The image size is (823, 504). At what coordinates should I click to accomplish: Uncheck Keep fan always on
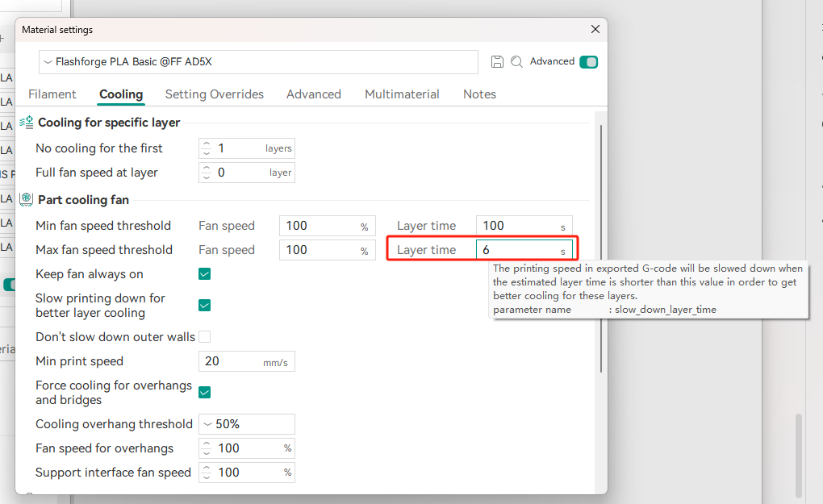pos(205,273)
